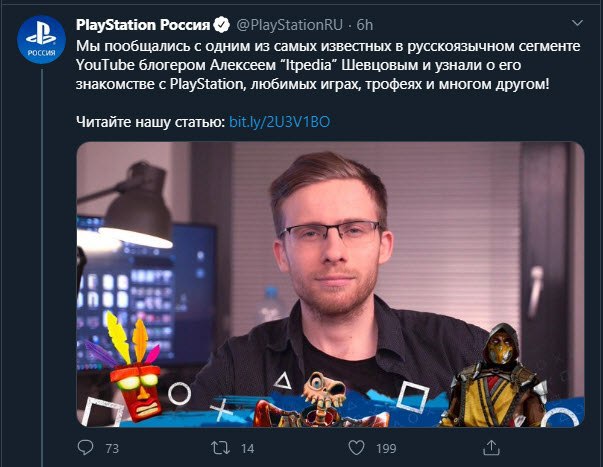Click the share upload icon

(491, 448)
